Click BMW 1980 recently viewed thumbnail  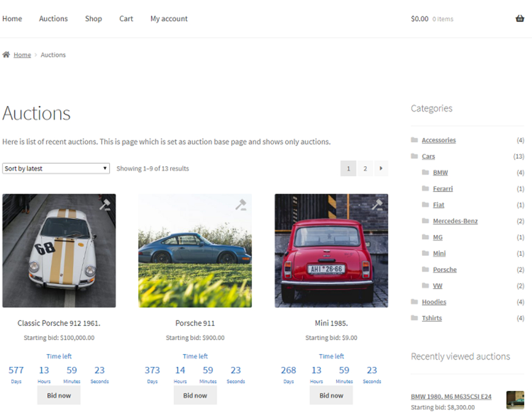tap(515, 400)
